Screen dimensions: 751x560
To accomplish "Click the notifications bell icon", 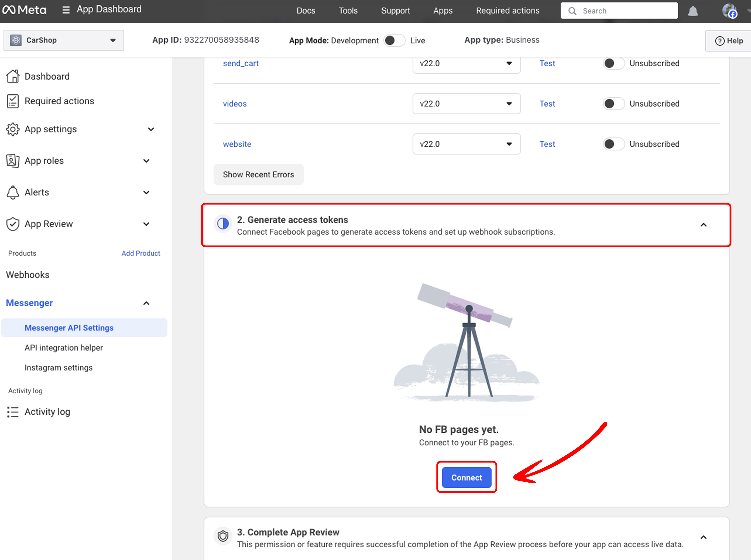I will [693, 11].
